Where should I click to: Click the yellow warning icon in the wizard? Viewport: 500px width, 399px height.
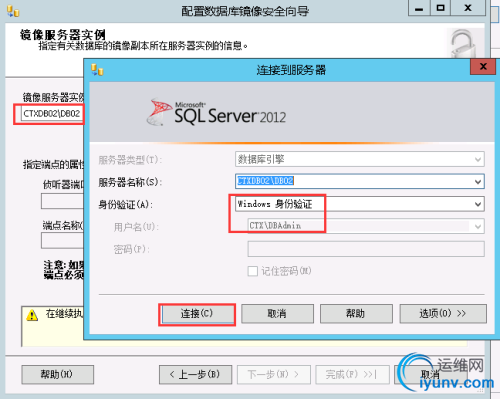click(x=32, y=315)
